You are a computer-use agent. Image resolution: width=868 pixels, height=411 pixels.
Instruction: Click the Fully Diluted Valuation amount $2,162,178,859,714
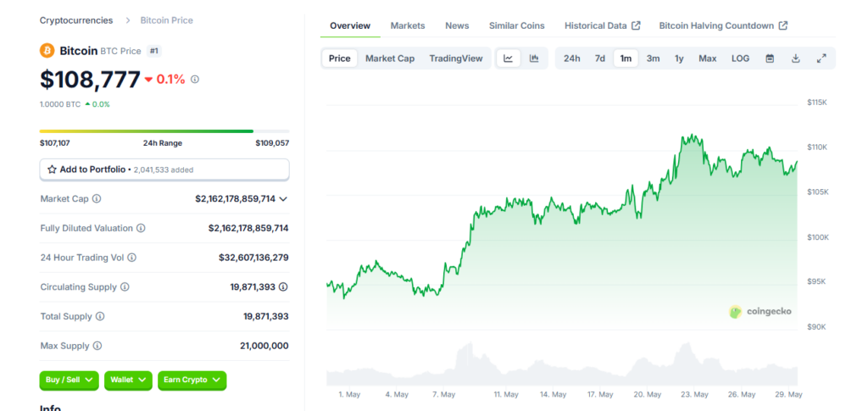[248, 228]
